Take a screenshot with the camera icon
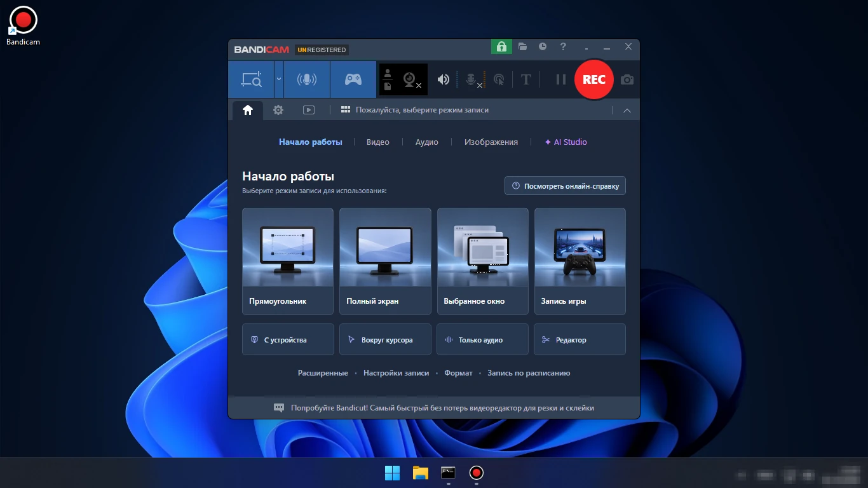 [627, 79]
